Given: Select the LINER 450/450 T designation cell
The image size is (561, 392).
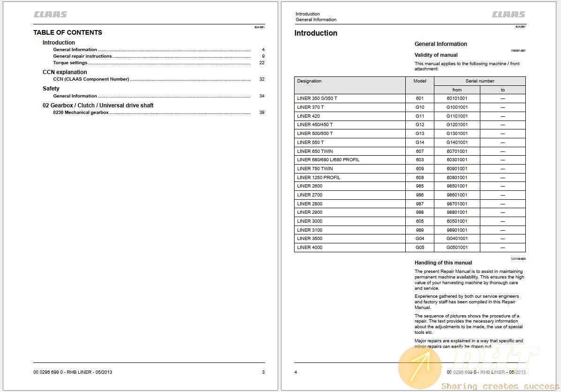Looking at the screenshot, I should pos(350,124).
